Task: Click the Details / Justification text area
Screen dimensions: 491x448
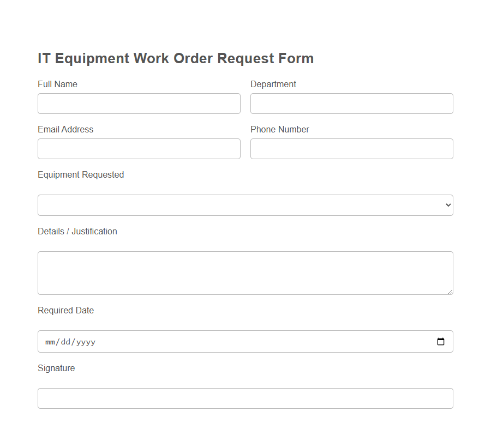Action: click(245, 273)
